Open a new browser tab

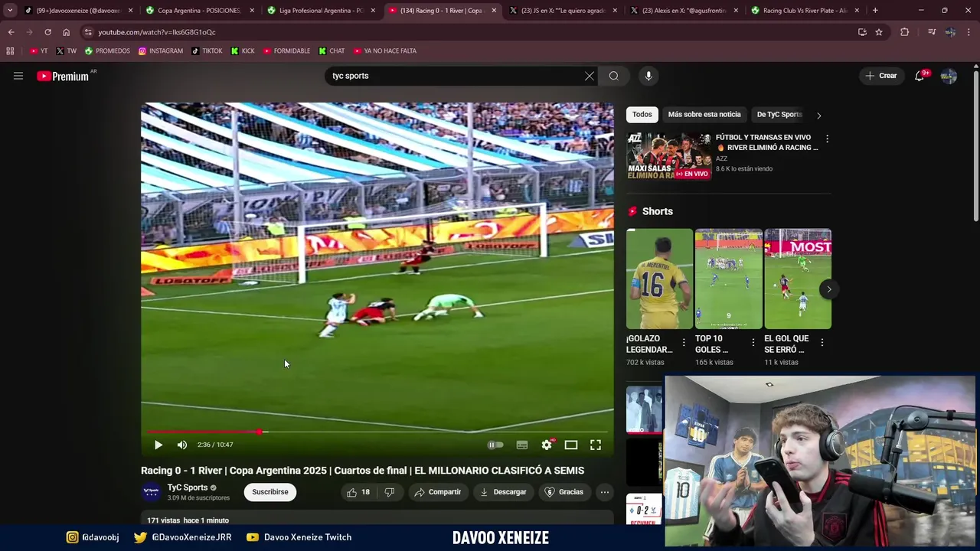click(875, 11)
